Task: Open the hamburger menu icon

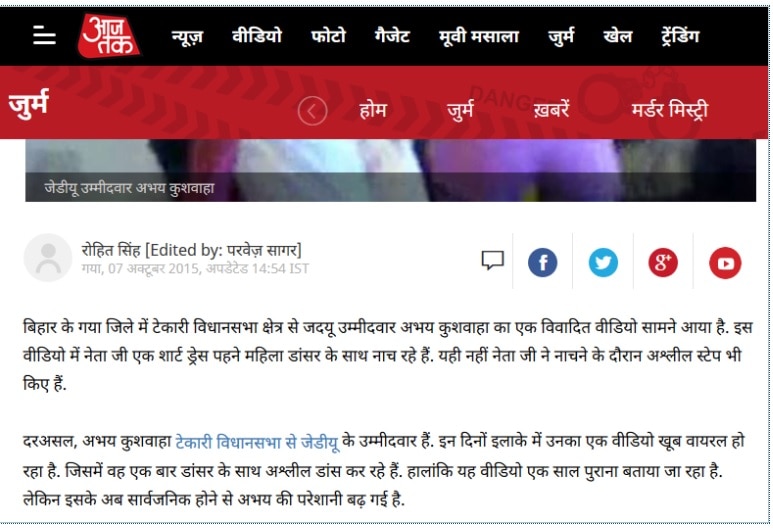Action: (x=44, y=35)
